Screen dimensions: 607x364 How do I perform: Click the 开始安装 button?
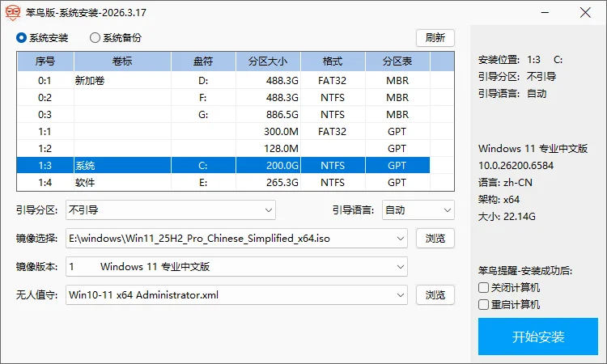[538, 336]
